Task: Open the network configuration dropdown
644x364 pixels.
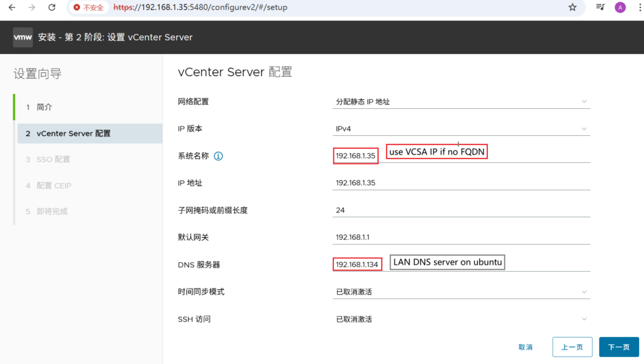Action: tap(461, 102)
